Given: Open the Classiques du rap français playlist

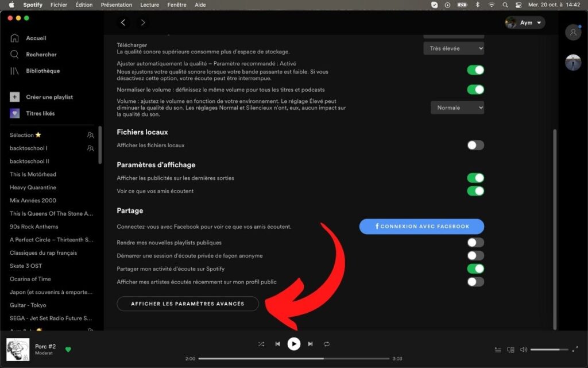Looking at the screenshot, I should (44, 253).
